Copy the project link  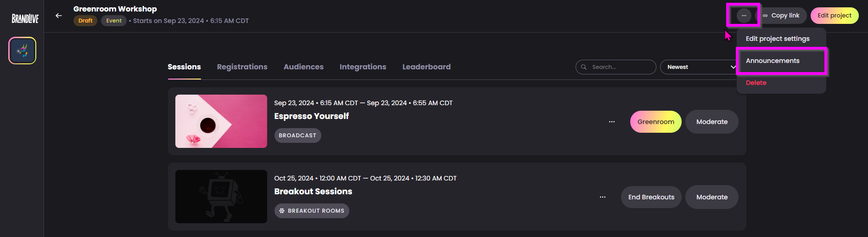pyautogui.click(x=781, y=16)
